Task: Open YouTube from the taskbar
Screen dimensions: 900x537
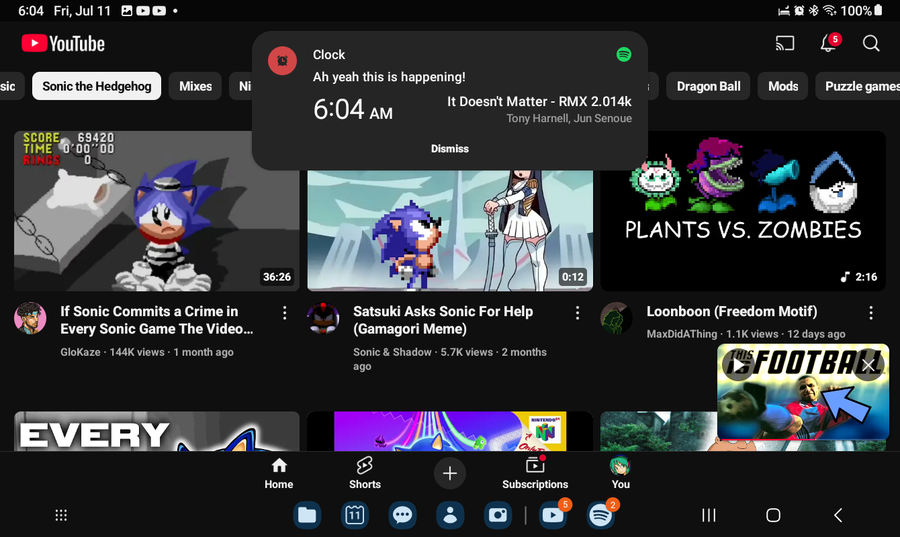Action: pos(553,515)
